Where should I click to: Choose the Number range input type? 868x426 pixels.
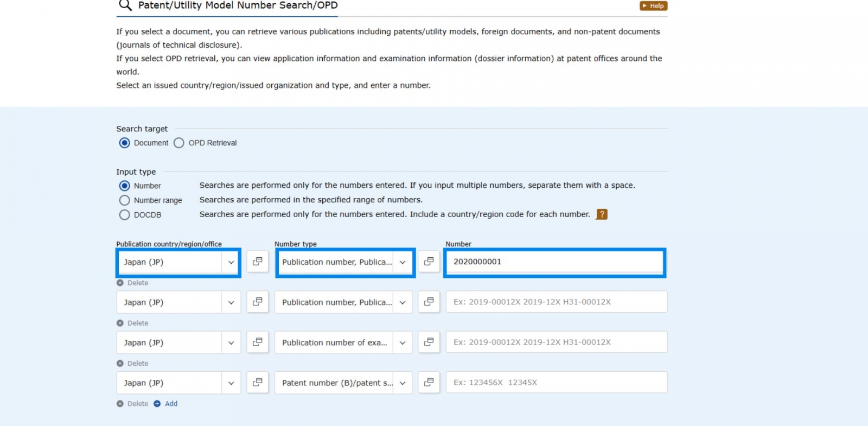[125, 200]
